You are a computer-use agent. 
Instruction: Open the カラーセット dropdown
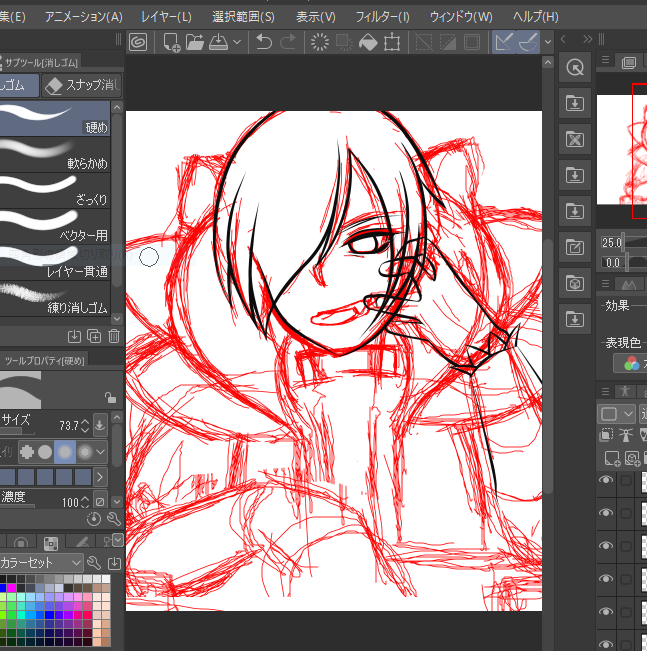(40, 563)
